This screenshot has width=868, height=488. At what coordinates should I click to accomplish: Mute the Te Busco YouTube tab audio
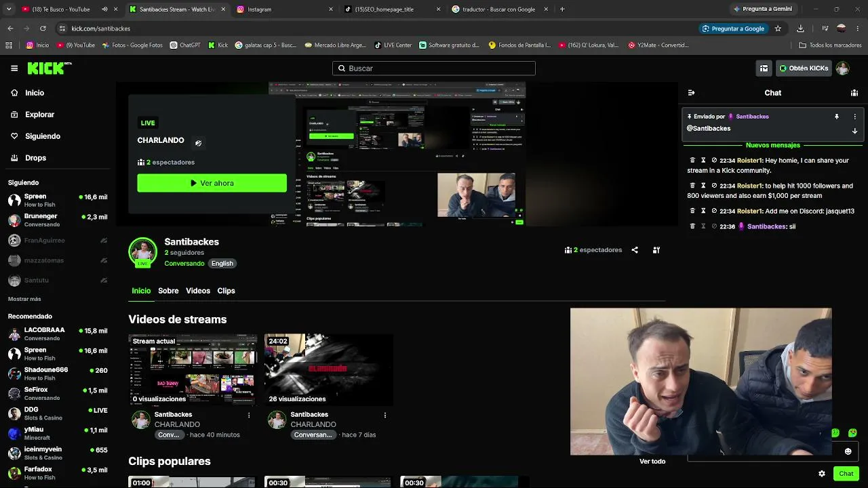(x=104, y=9)
